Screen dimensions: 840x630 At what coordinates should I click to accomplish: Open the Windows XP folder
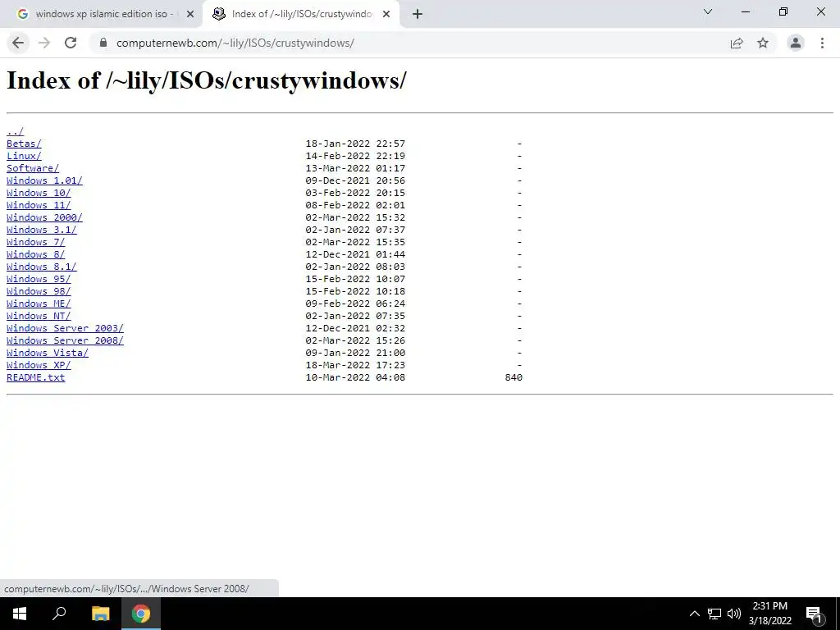(39, 365)
